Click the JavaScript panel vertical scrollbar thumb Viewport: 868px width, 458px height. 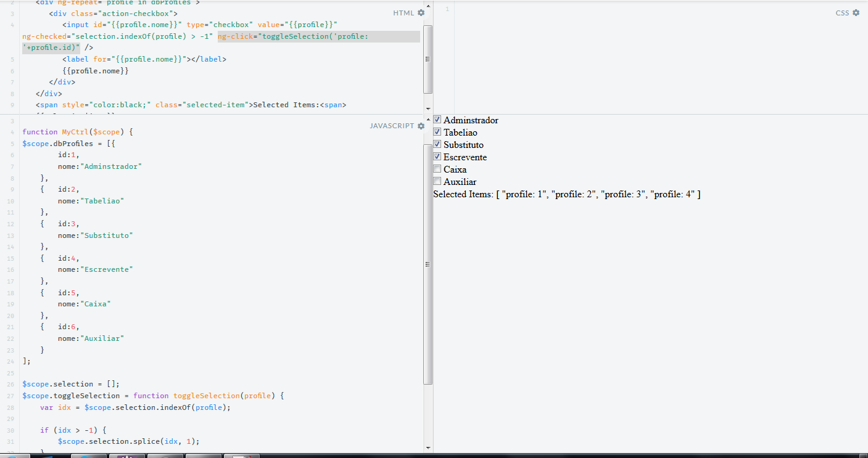[428, 264]
